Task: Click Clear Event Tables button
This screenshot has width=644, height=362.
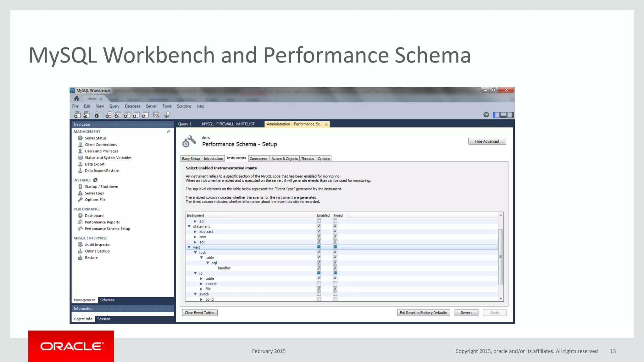Action: (199, 313)
